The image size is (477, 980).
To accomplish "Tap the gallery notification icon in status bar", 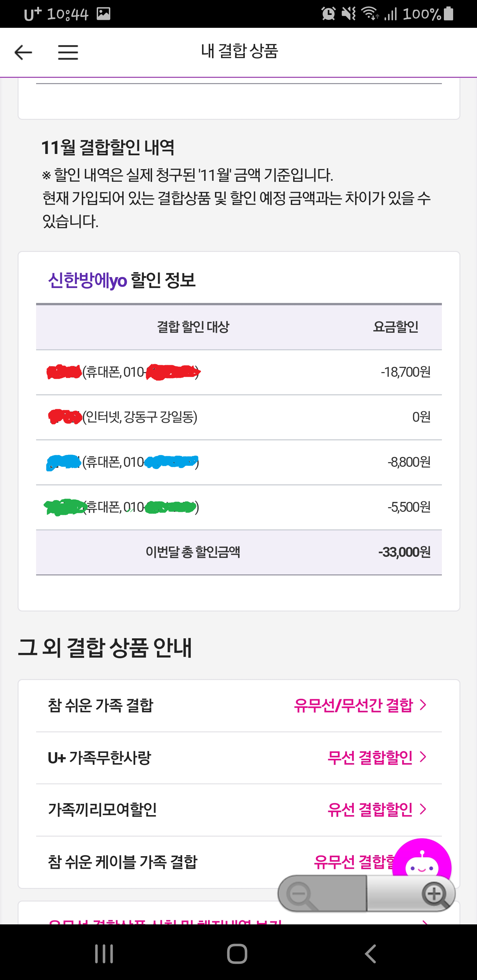I will [x=103, y=14].
